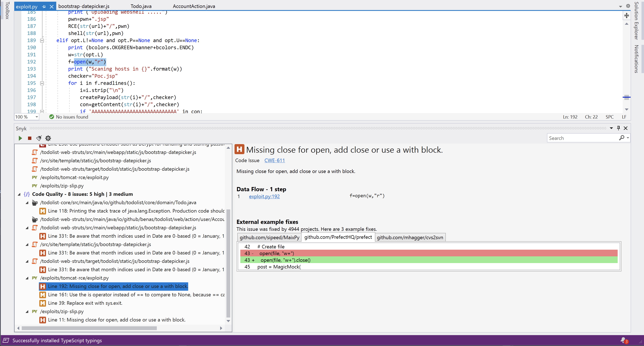Open Snyk settings with the gear icon
The width and height of the screenshot is (644, 346).
48,138
